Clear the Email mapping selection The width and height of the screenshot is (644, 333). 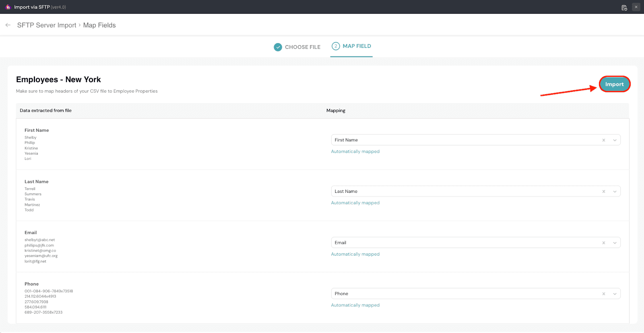(603, 243)
